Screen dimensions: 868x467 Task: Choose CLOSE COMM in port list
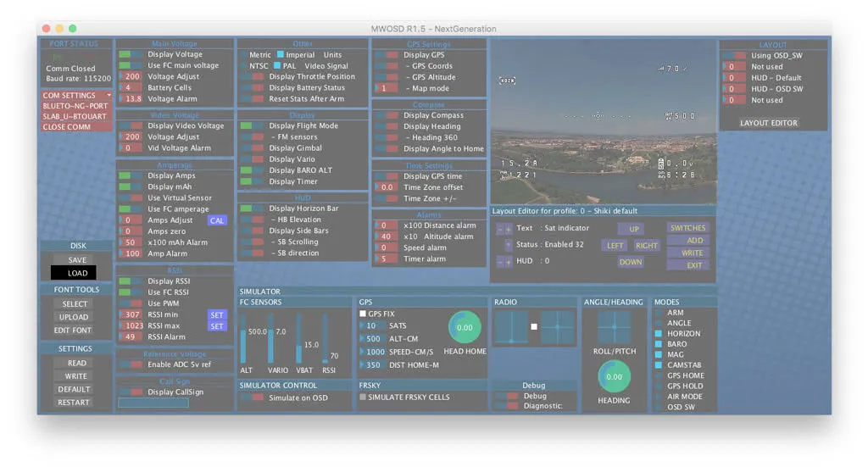(76, 127)
